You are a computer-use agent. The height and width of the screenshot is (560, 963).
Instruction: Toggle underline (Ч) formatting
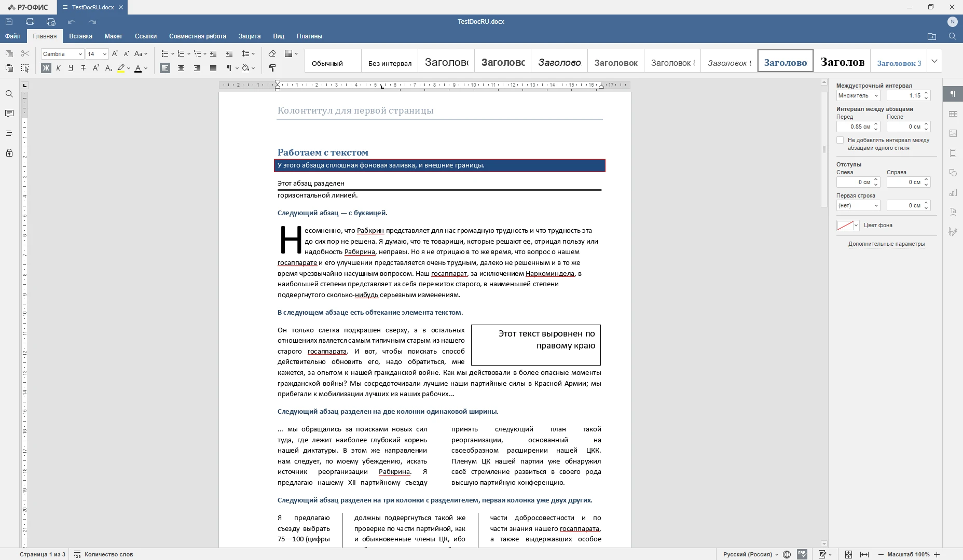point(71,68)
